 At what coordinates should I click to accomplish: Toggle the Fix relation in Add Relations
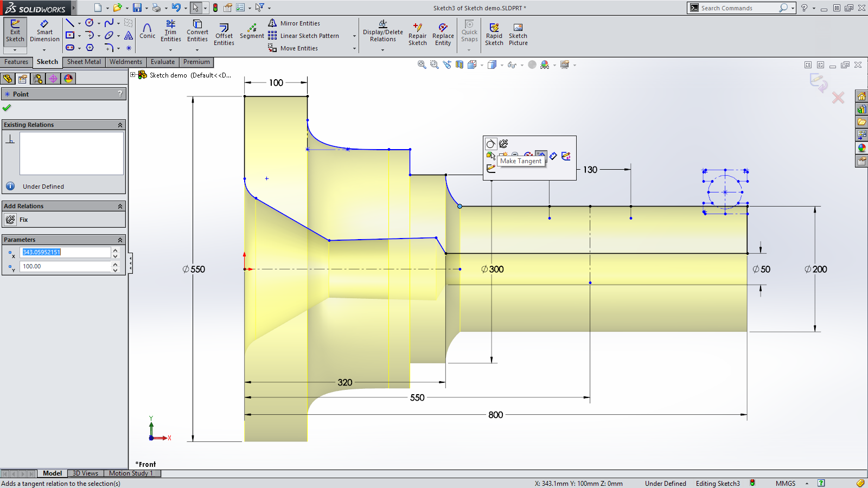pos(10,219)
